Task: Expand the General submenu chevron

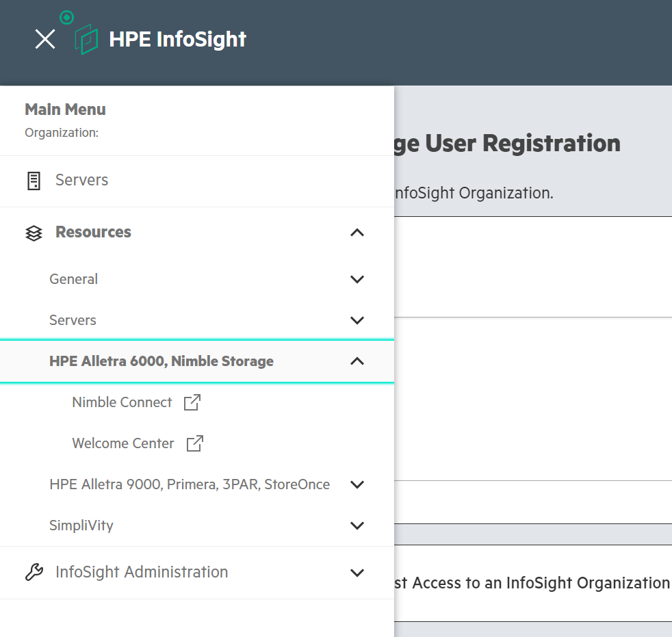Action: tap(357, 279)
